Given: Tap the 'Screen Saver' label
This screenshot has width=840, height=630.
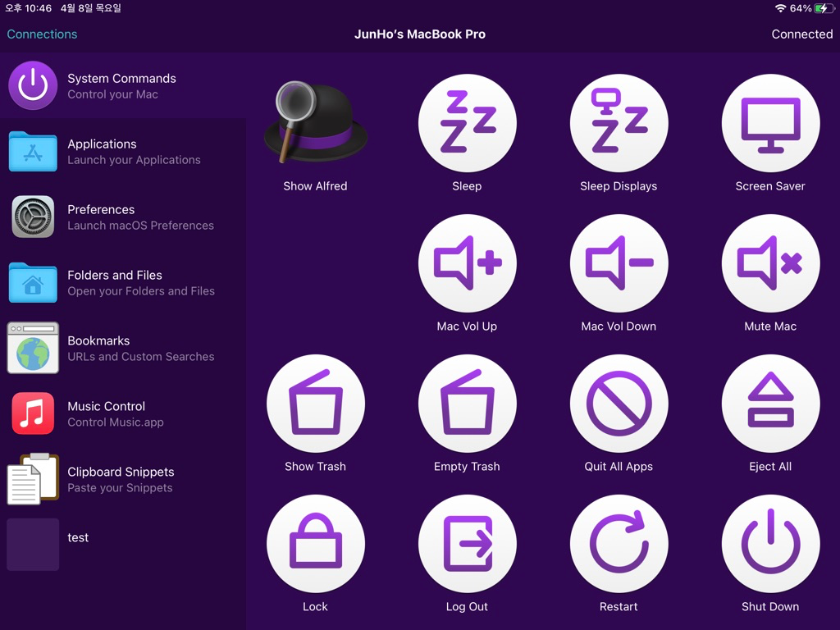Looking at the screenshot, I should 769,186.
